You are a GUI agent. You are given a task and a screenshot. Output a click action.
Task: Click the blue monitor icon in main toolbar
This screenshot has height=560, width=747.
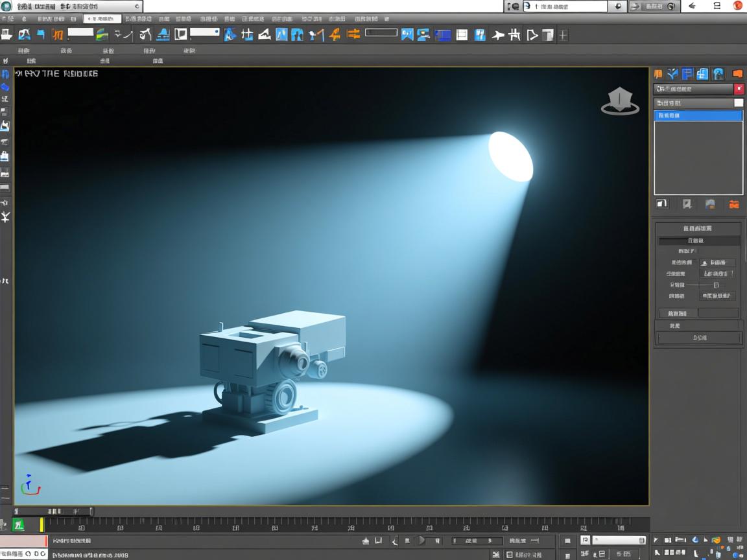(443, 35)
